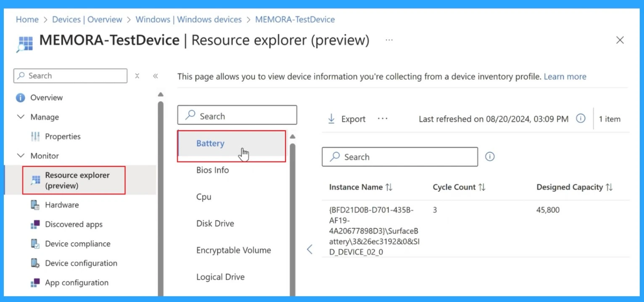Focus the category list Search field
644x302 pixels.
click(237, 115)
